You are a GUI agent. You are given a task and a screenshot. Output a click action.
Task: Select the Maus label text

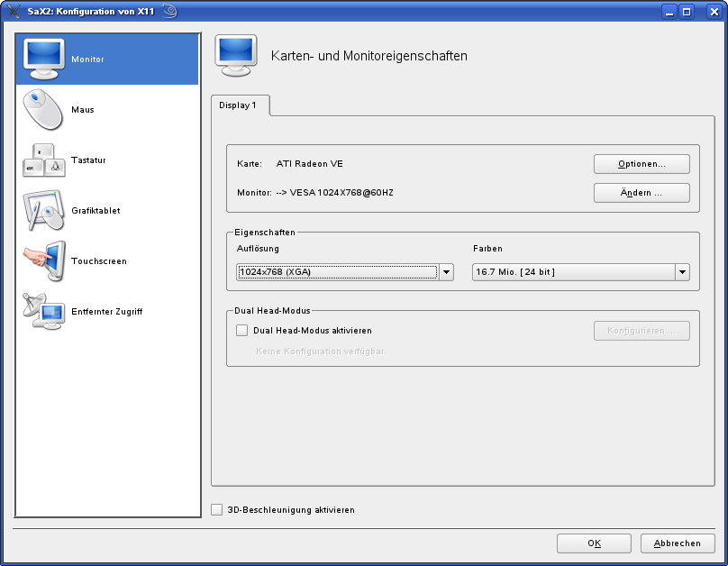point(83,110)
